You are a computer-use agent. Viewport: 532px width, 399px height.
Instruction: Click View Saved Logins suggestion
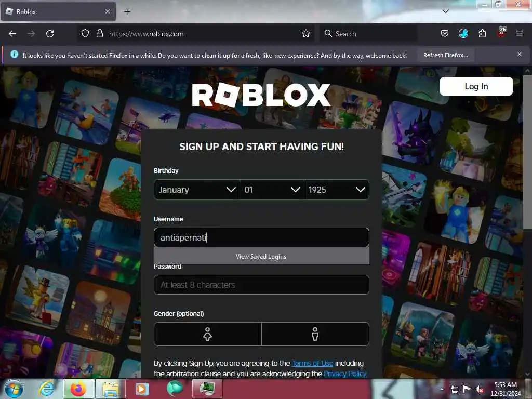click(261, 257)
